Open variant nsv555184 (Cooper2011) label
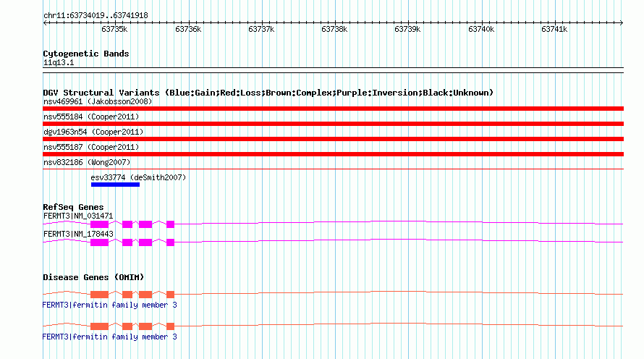The height and width of the screenshot is (359, 644). pos(91,117)
